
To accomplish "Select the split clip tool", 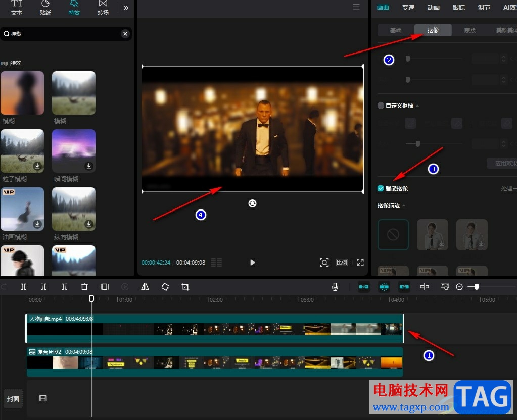I will click(x=24, y=287).
